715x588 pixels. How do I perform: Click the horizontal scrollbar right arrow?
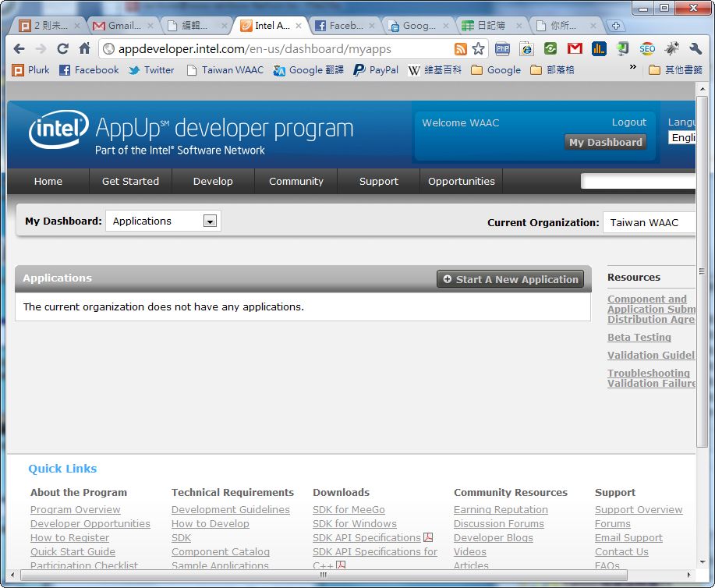(689, 576)
